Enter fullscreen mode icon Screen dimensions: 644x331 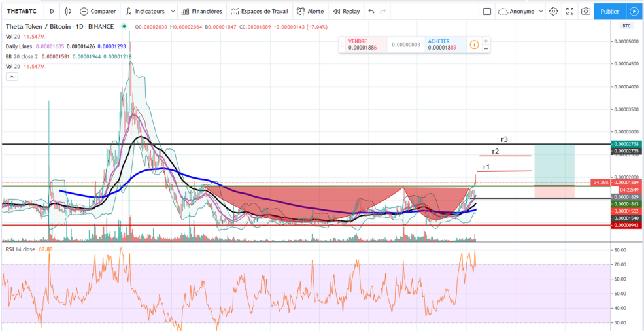tap(569, 12)
